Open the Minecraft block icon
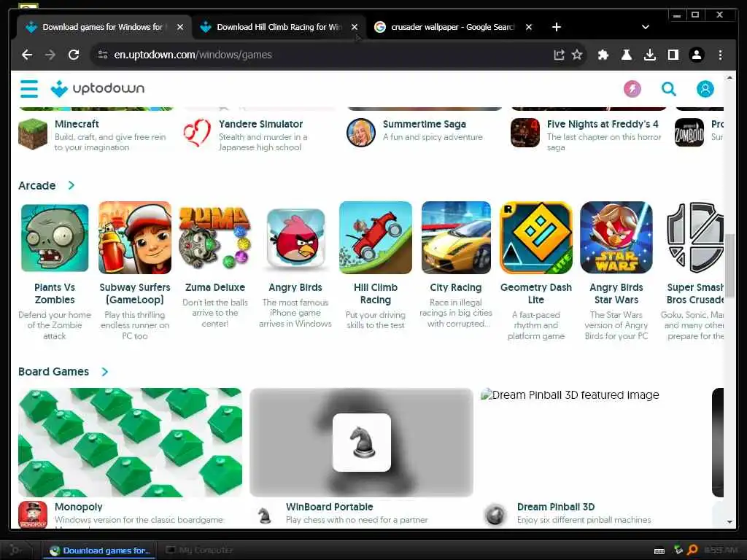747x560 pixels. (33, 134)
